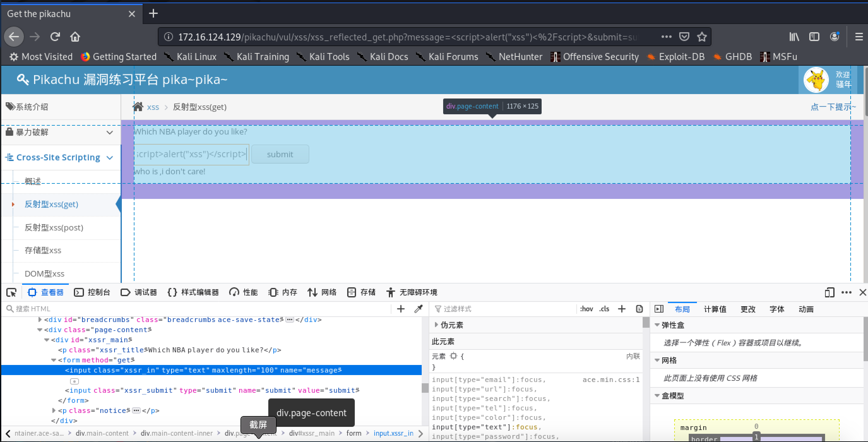
Task: Toggle the styles sidebar pane icon
Action: coord(659,309)
